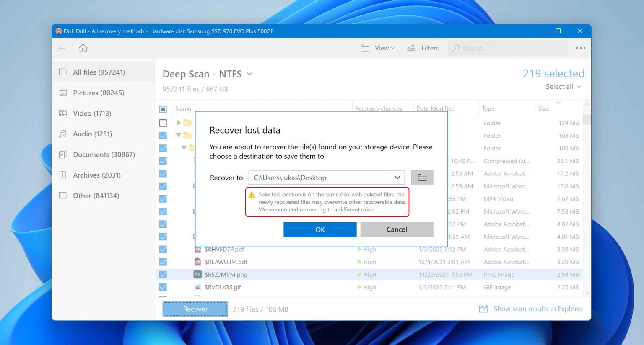Go to the home screen icon

[x=83, y=48]
